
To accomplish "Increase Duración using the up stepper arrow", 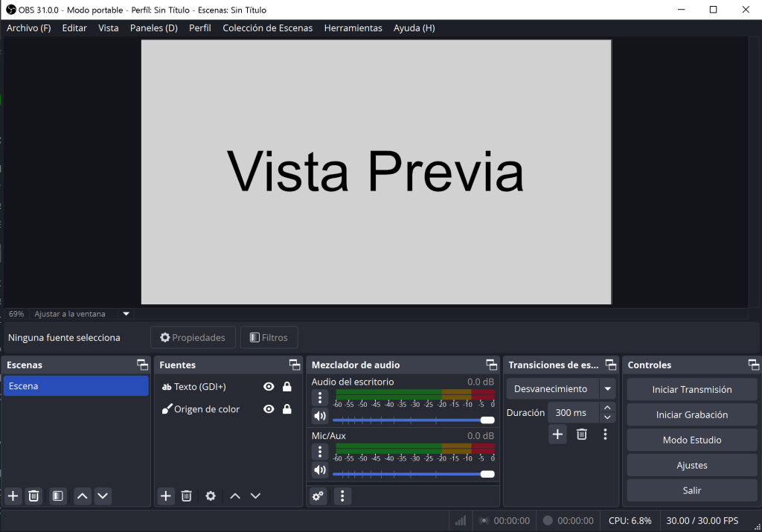I will 607,408.
